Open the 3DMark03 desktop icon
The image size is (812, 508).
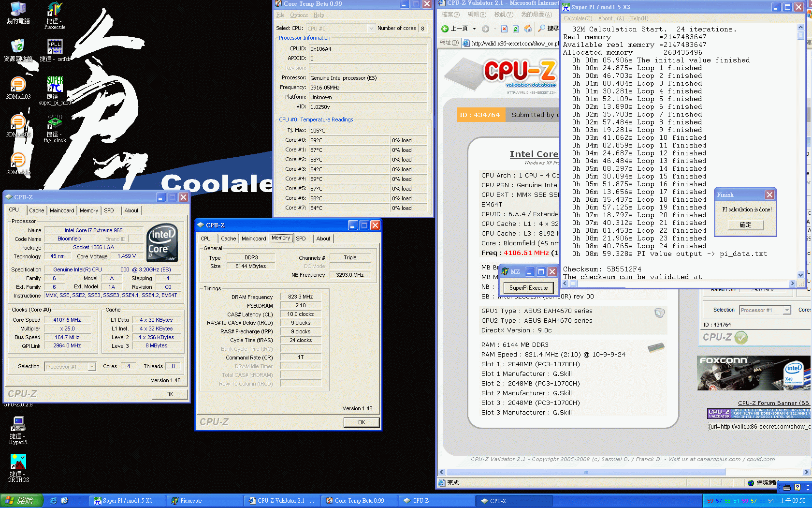pos(18,88)
